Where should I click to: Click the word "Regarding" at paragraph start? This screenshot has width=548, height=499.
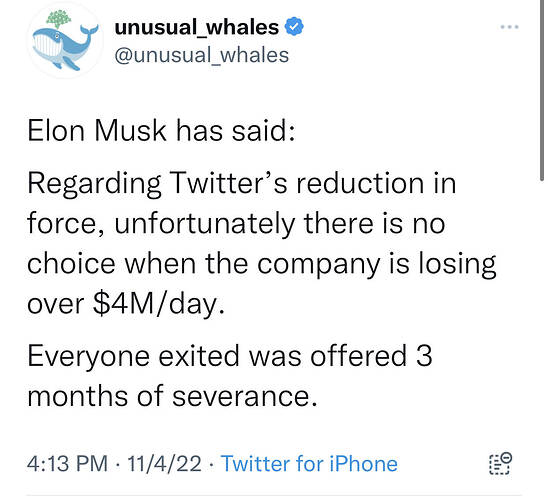(x=94, y=185)
